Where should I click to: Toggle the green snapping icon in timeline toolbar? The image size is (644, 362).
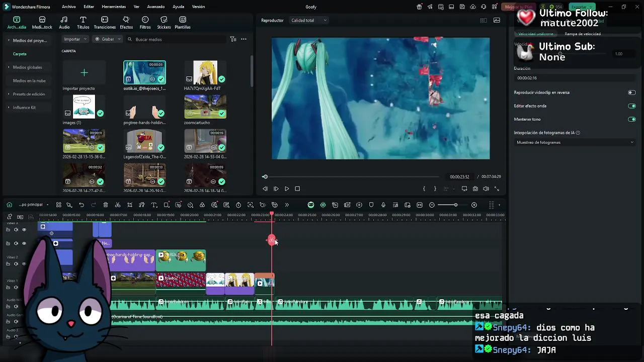point(323,205)
